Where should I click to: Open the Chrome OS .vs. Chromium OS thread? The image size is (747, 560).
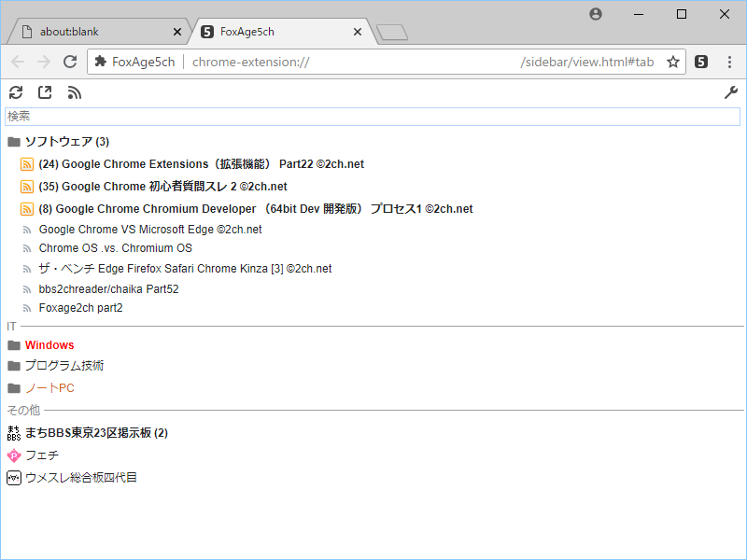[x=115, y=248]
